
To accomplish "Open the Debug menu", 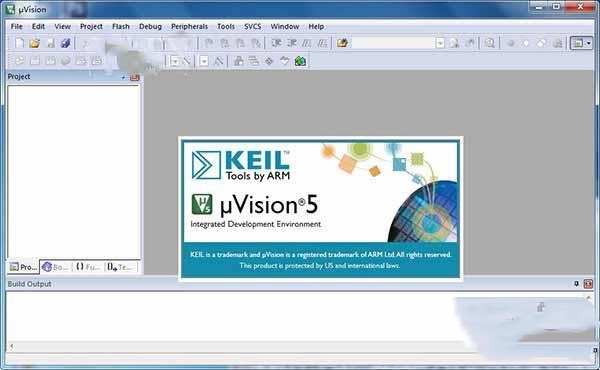I will pos(150,26).
